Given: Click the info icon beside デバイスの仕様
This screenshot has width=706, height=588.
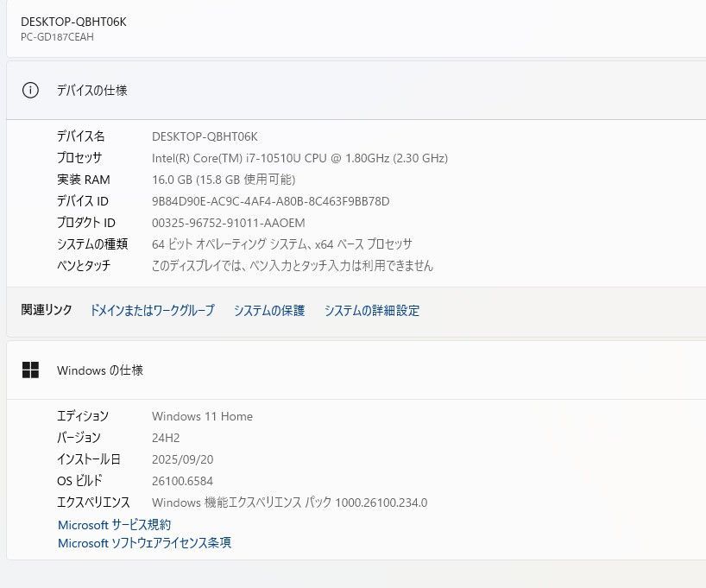Looking at the screenshot, I should 31,90.
